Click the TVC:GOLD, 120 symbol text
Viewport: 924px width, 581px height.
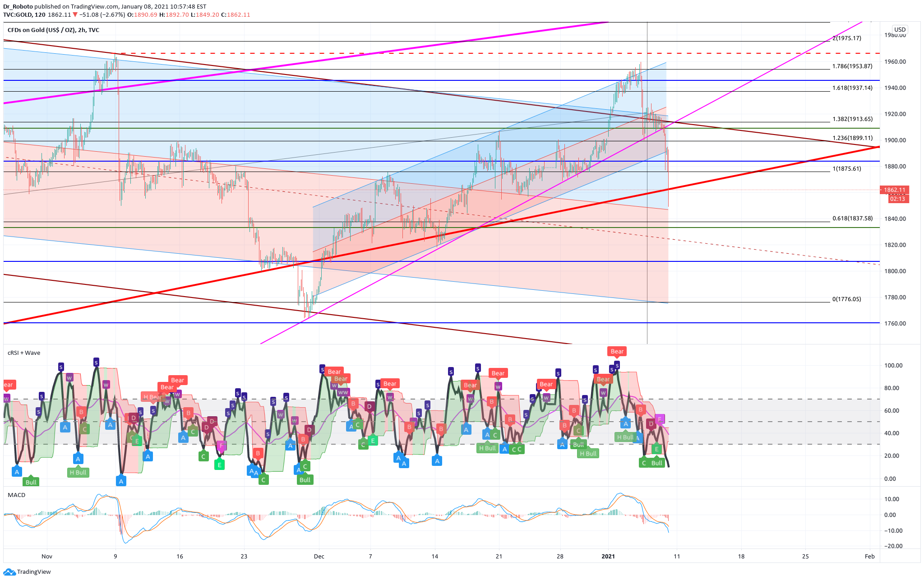(24, 15)
